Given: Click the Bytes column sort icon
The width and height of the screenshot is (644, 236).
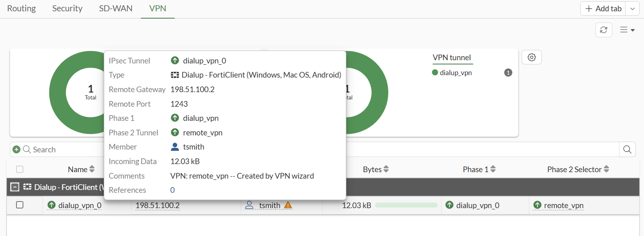Looking at the screenshot, I should click(x=386, y=169).
